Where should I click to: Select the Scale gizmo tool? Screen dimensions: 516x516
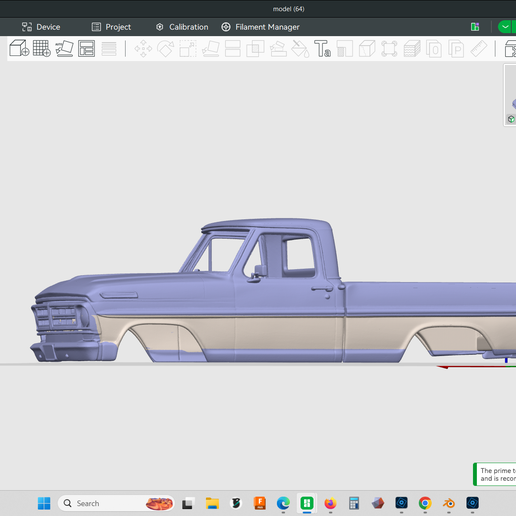tap(188, 49)
